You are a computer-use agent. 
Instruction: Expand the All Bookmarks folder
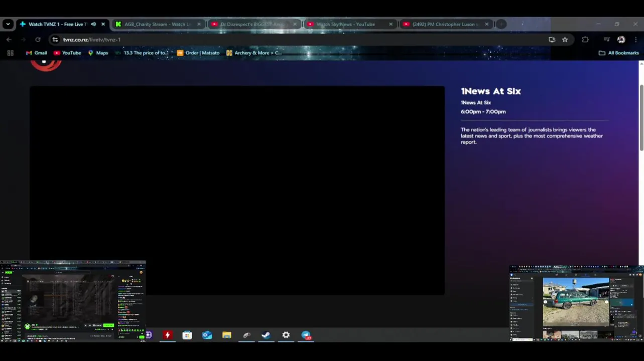click(619, 53)
